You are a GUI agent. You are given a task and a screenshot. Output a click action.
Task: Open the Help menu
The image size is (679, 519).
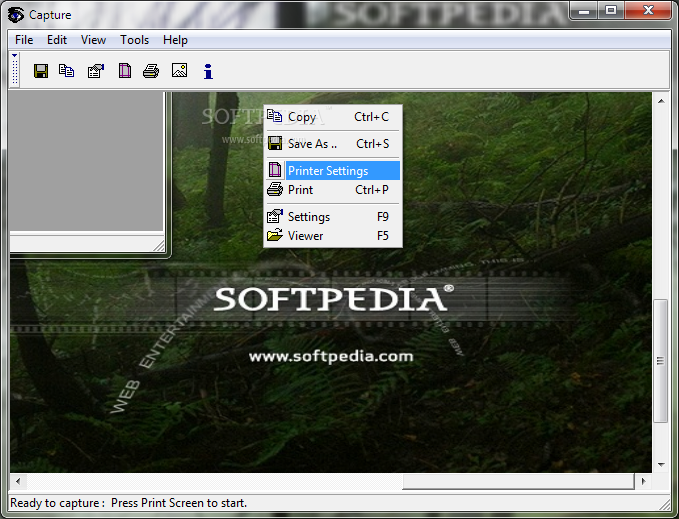coord(175,40)
